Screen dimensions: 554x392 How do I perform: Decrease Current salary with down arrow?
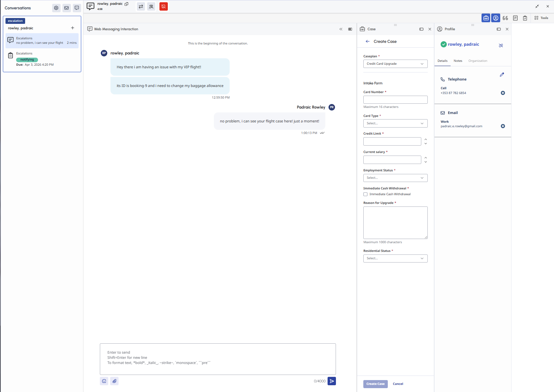pyautogui.click(x=425, y=162)
